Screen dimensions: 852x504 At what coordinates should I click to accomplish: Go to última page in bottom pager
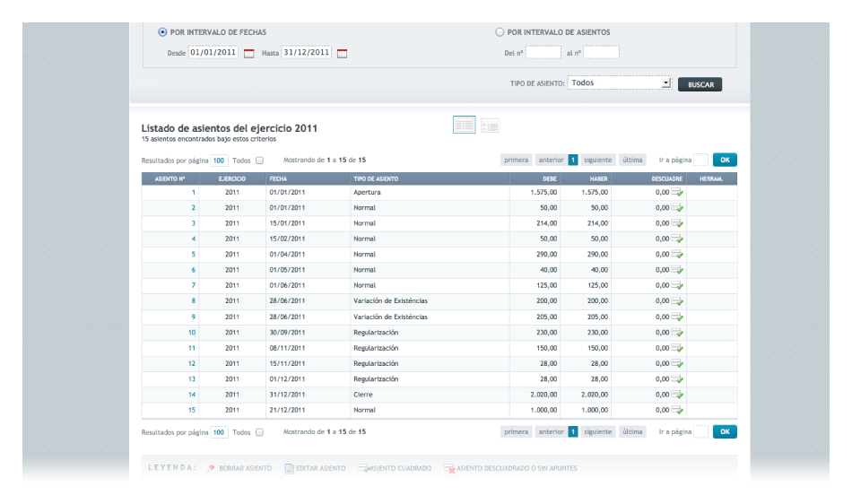click(632, 431)
